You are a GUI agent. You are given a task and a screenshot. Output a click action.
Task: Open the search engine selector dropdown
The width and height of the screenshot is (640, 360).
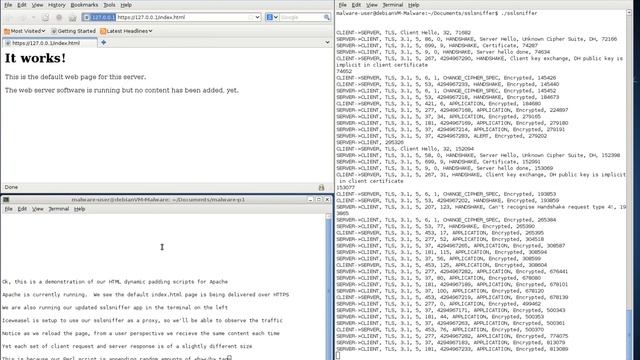pos(272,17)
